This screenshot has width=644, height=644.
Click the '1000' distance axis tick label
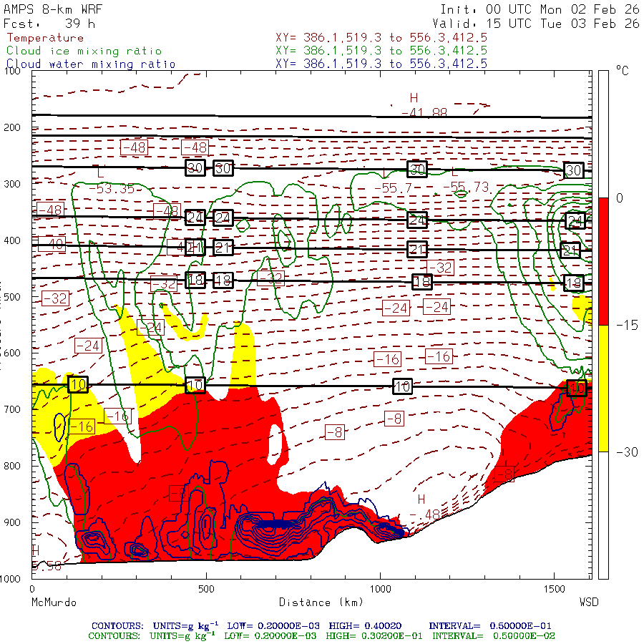click(x=381, y=590)
